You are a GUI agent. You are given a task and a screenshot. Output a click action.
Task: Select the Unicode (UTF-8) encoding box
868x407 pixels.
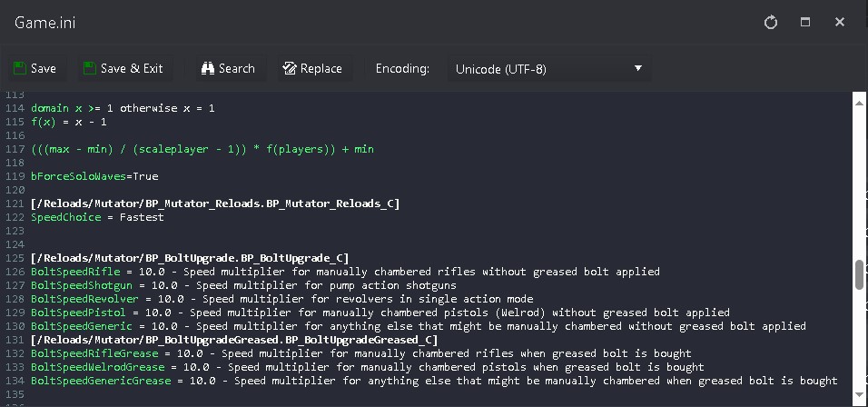tap(548, 69)
